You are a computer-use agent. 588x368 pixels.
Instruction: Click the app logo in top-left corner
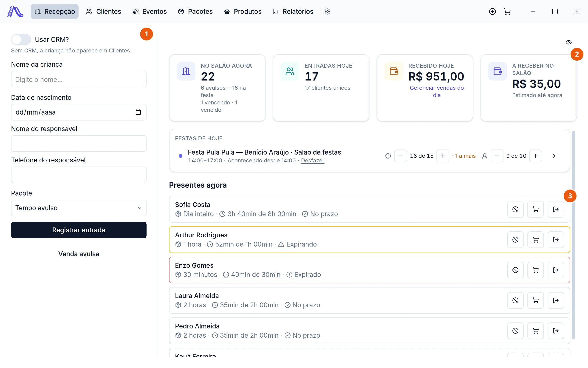[15, 11]
